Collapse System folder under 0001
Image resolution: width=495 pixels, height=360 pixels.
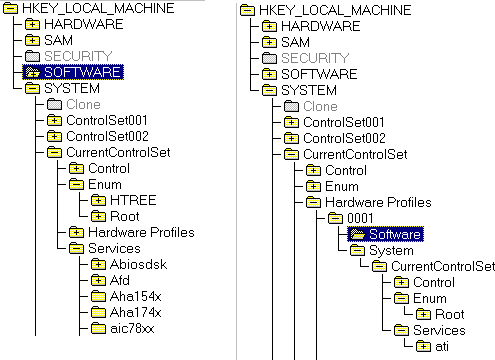pyautogui.click(x=357, y=250)
